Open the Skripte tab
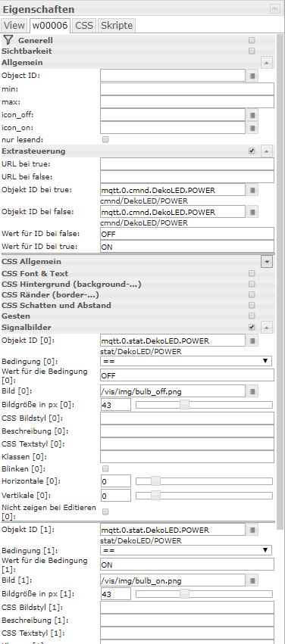This screenshot has width=285, height=644. [x=117, y=26]
